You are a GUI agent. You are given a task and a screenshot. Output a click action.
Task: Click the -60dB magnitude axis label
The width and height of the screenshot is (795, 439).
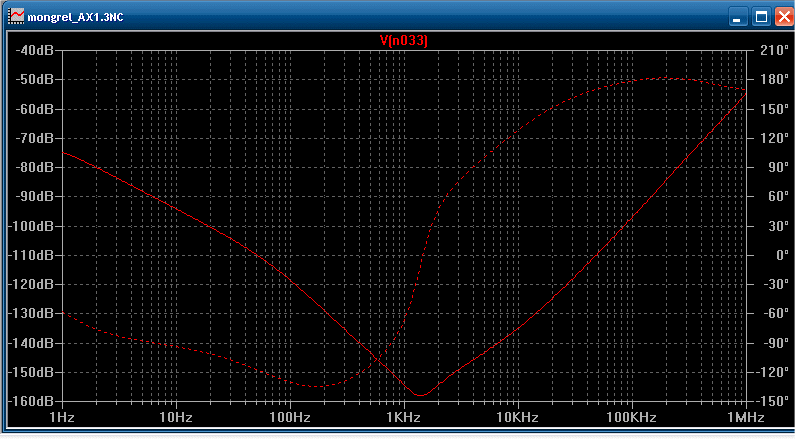tap(34, 109)
